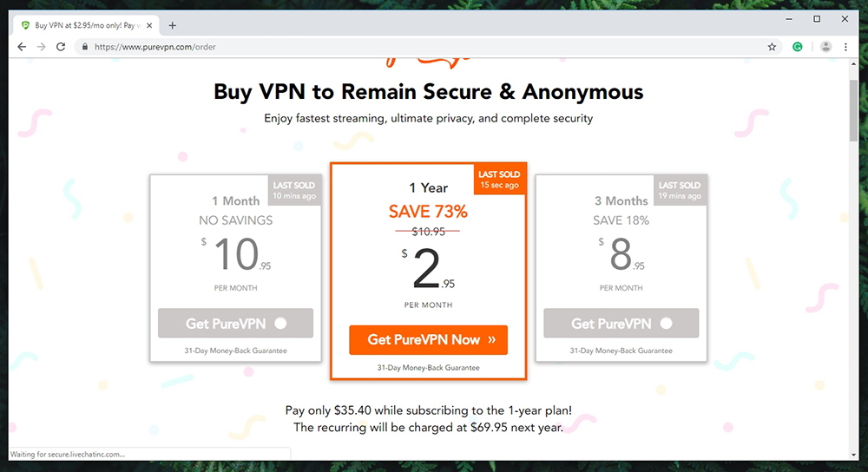
Task: Select the Buy VPN tab
Action: [x=87, y=25]
